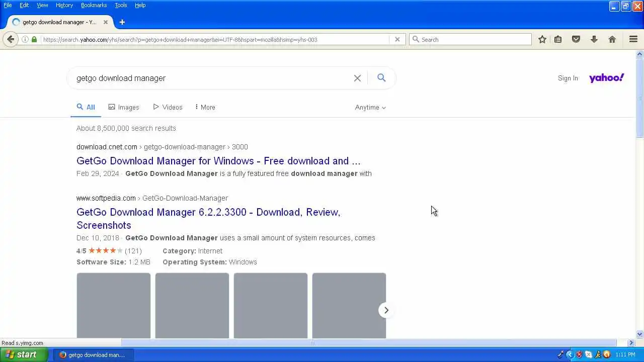644x362 pixels.
Task: Click the Category: Internet text
Action: 192,251
